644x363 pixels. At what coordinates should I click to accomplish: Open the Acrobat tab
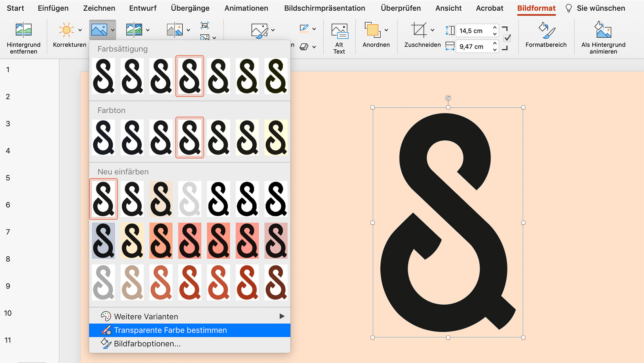489,8
